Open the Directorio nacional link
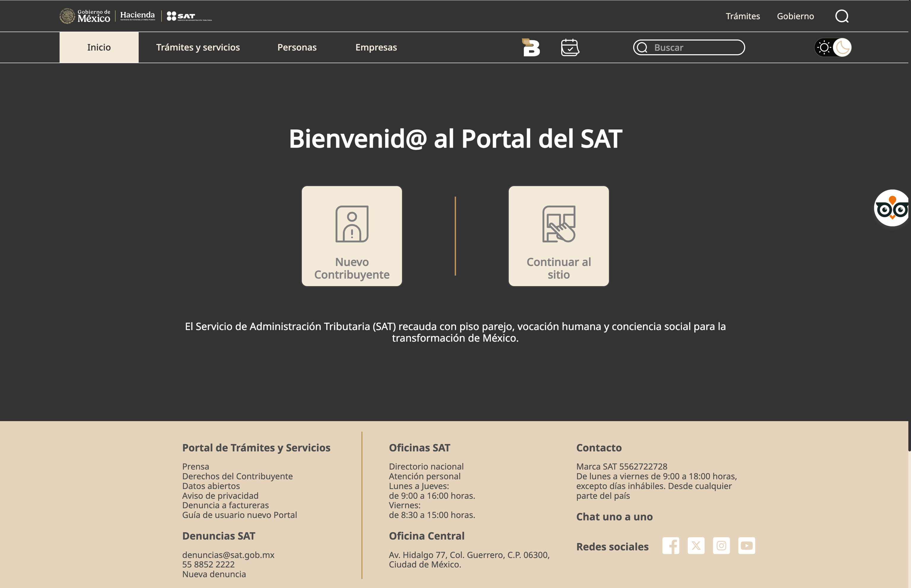This screenshot has width=911, height=588. point(426,467)
